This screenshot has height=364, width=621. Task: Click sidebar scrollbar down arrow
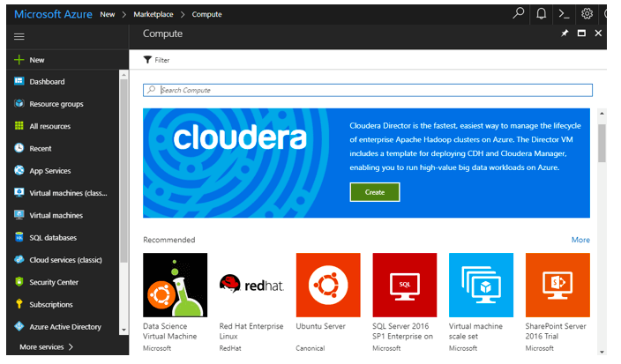(x=123, y=330)
